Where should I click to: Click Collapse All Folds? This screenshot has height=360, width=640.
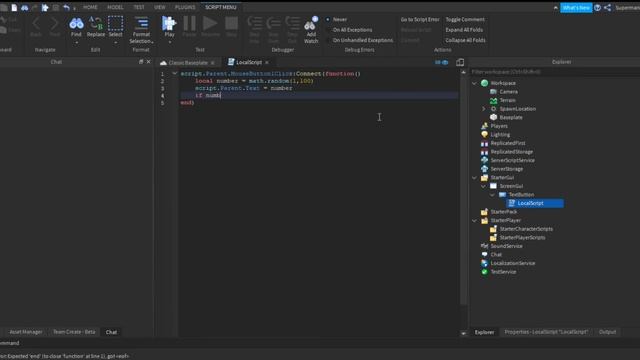pos(465,40)
